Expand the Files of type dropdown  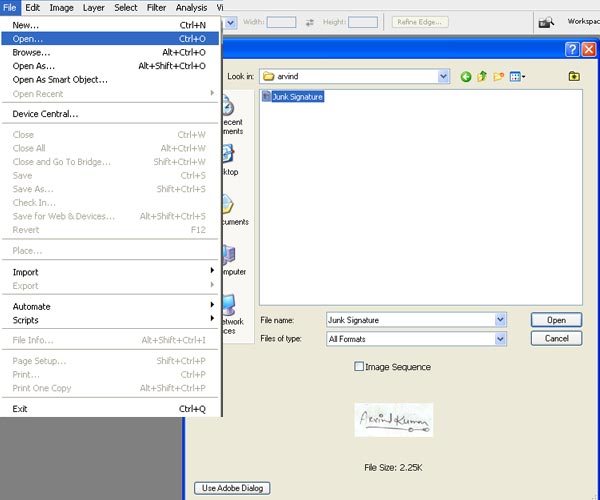(500, 339)
